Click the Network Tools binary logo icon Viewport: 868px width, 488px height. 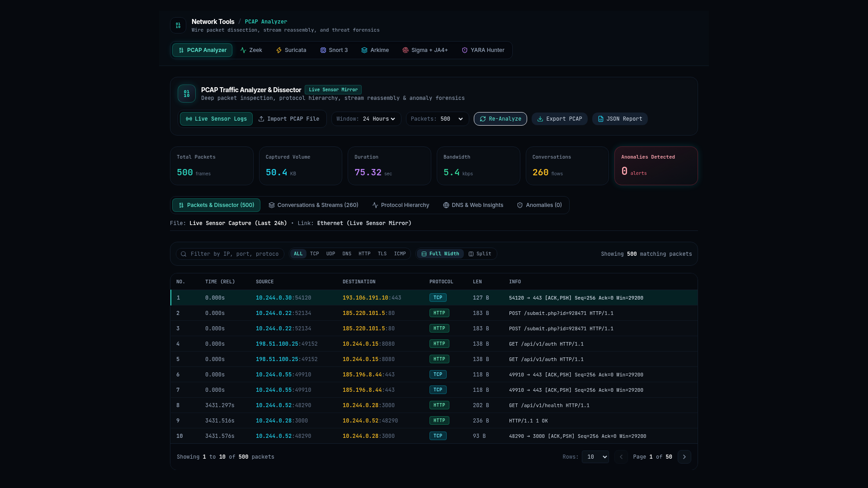point(178,25)
